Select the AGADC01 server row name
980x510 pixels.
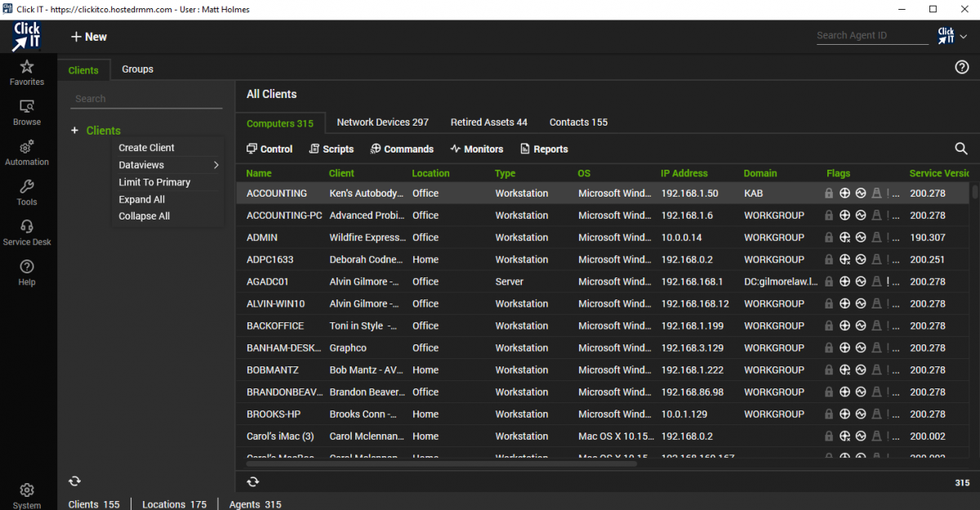click(268, 282)
